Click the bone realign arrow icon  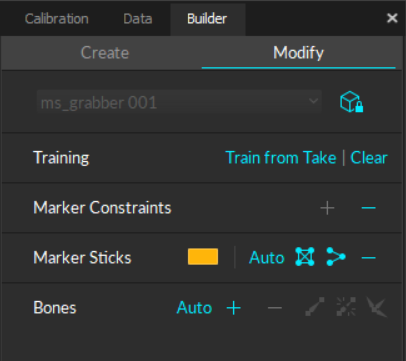click(377, 307)
